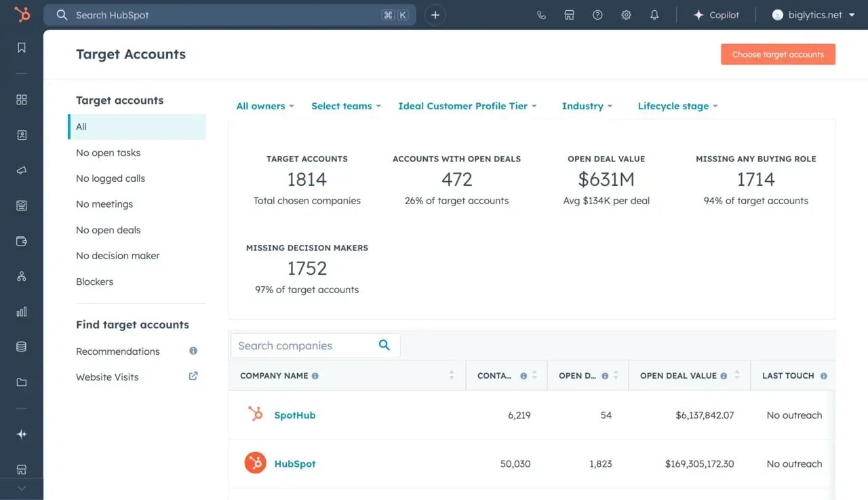This screenshot has height=500, width=868.
Task: Open the Commerce wallet icon
Action: [21, 241]
